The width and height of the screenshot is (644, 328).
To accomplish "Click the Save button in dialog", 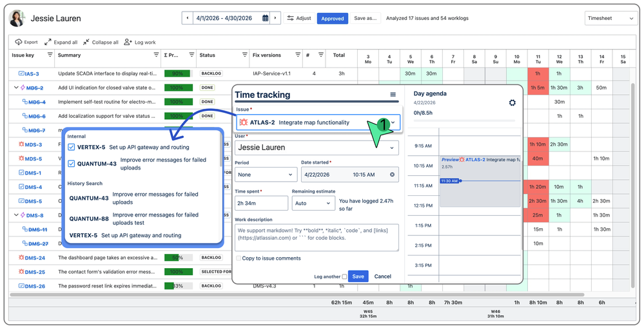I will [x=358, y=276].
